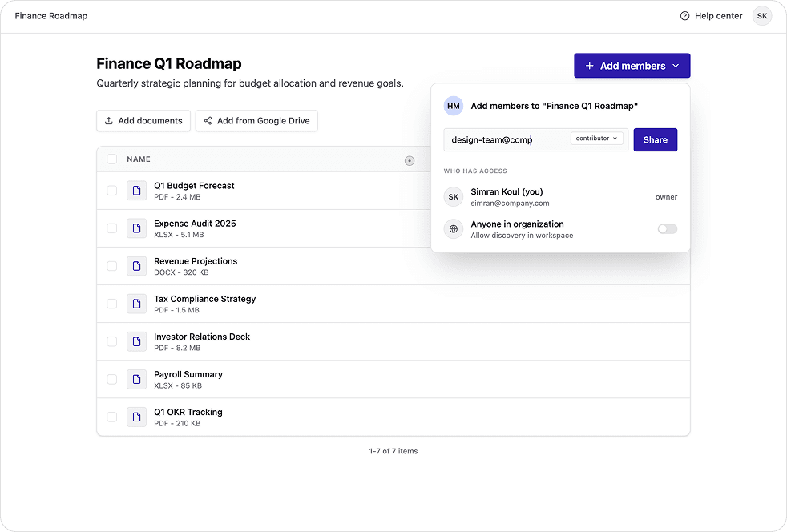Open the SK user avatar in header
Image resolution: width=787 pixels, height=532 pixels.
[x=762, y=16]
